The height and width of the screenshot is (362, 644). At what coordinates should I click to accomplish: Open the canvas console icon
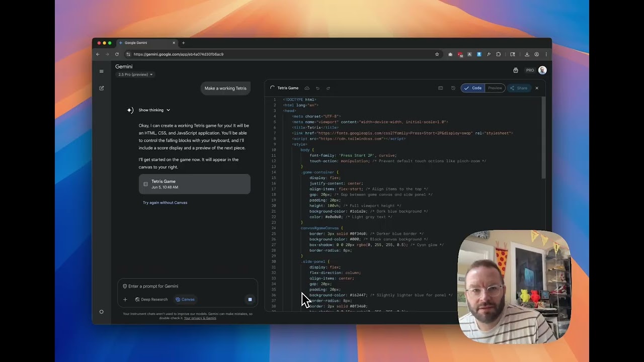tap(441, 88)
